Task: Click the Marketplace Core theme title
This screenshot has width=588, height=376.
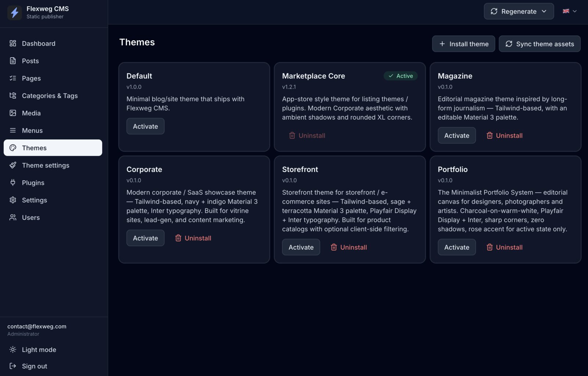Action: pos(313,76)
